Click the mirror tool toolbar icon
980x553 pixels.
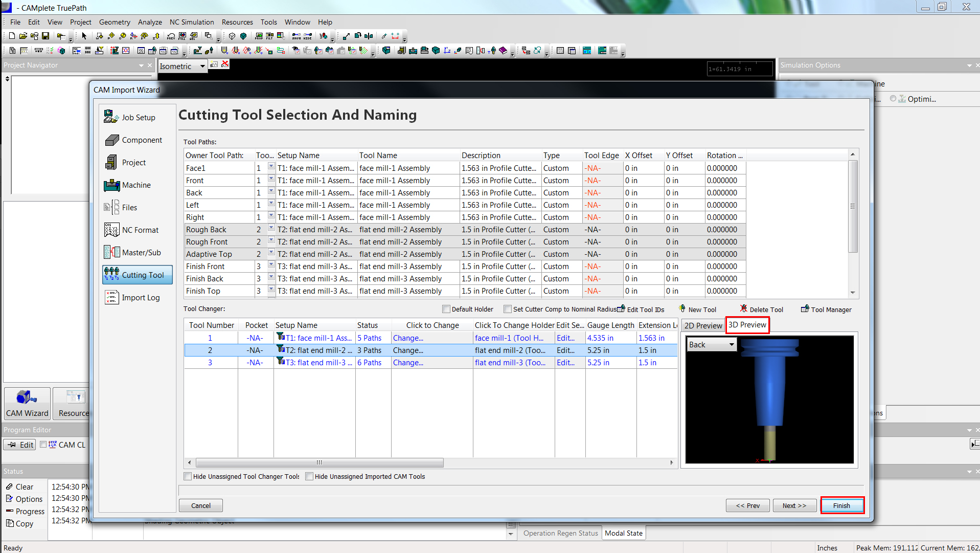[369, 36]
